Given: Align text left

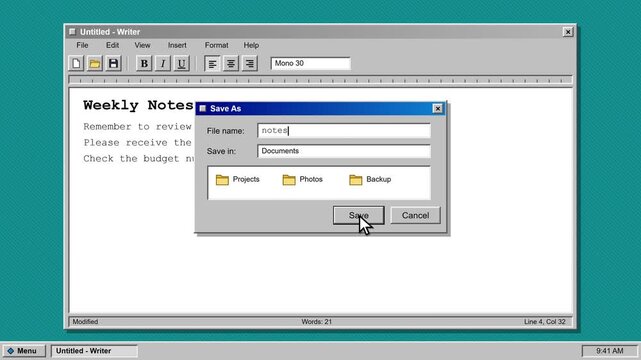Looking at the screenshot, I should tap(212, 63).
